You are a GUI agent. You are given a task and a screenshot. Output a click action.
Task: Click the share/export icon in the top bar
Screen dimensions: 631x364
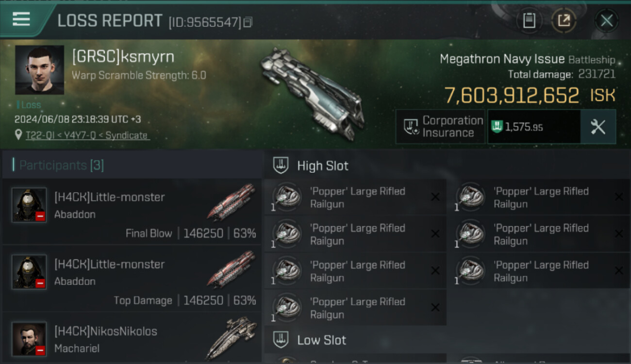coord(564,20)
